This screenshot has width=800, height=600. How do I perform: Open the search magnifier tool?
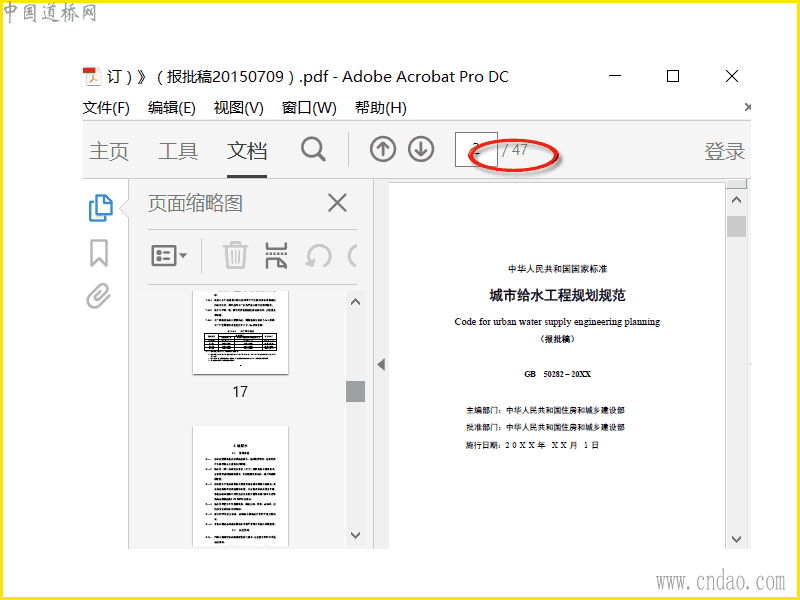[x=313, y=149]
